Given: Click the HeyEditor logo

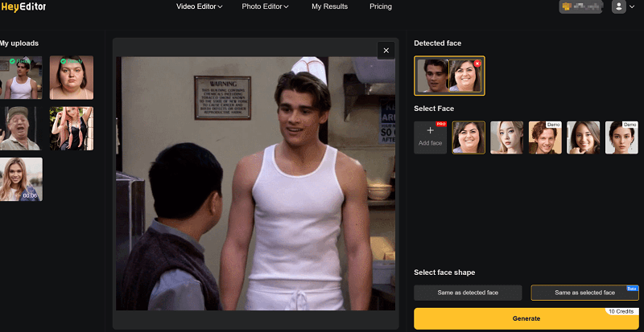Looking at the screenshot, I should tap(23, 6).
